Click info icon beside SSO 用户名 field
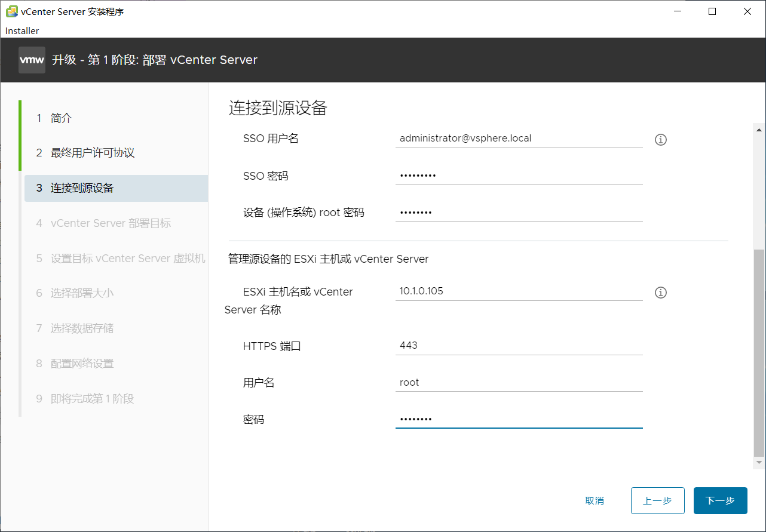 (x=660, y=139)
